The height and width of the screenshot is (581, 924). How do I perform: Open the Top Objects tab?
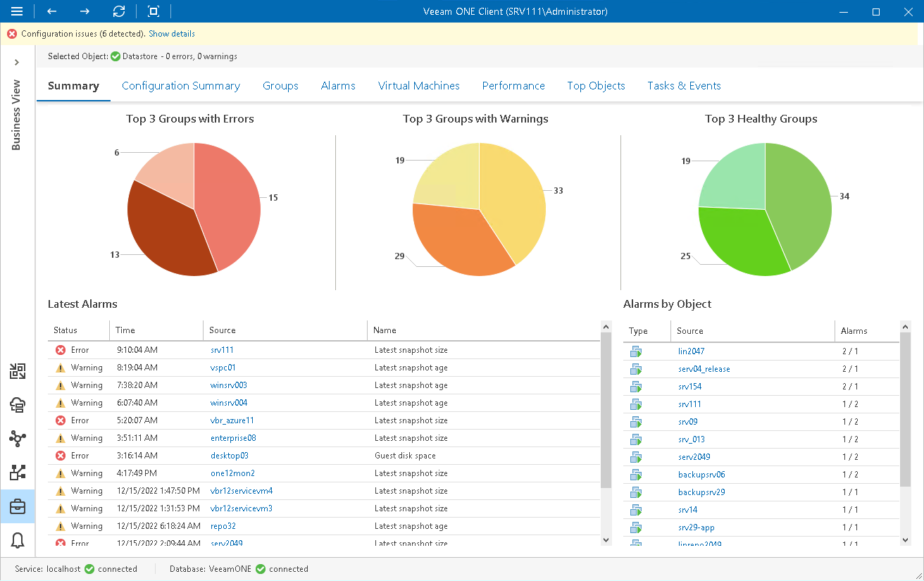(x=597, y=86)
